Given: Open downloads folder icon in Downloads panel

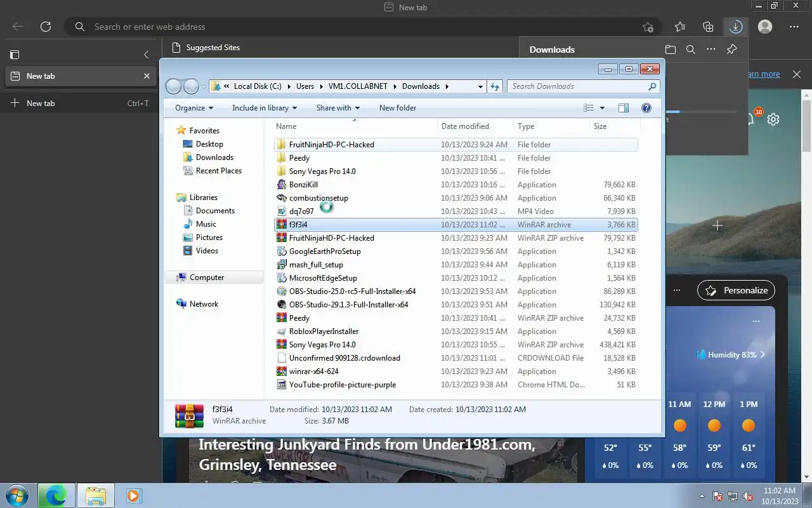Looking at the screenshot, I should (671, 50).
